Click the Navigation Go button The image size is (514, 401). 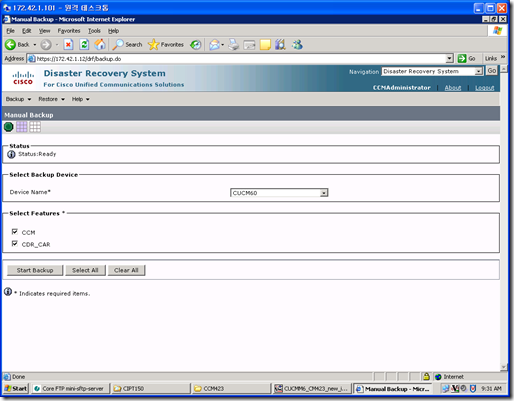(x=492, y=71)
